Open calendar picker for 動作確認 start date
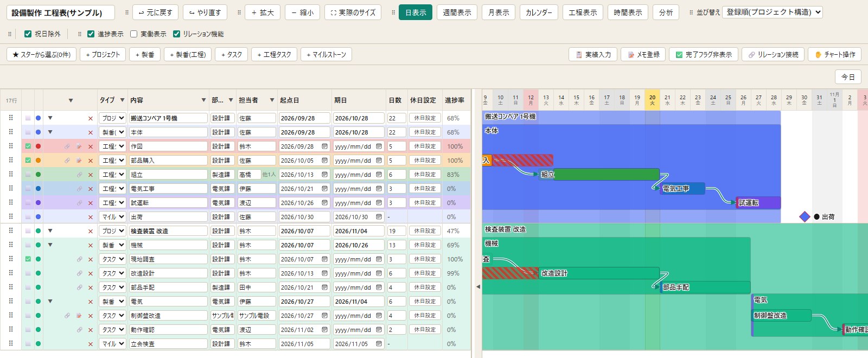 click(x=324, y=330)
